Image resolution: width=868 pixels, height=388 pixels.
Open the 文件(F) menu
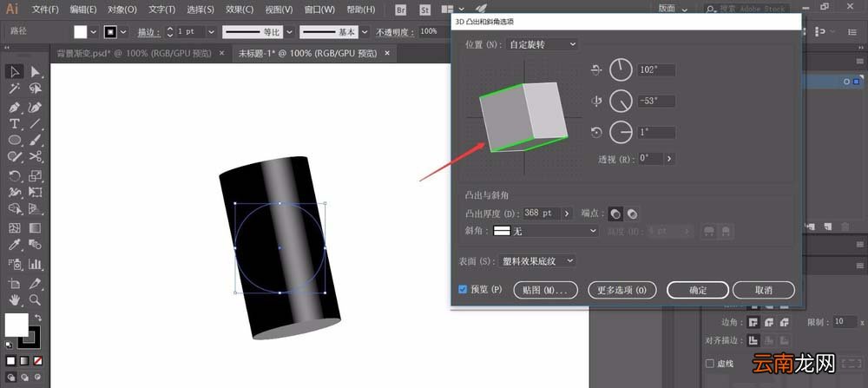[x=45, y=10]
